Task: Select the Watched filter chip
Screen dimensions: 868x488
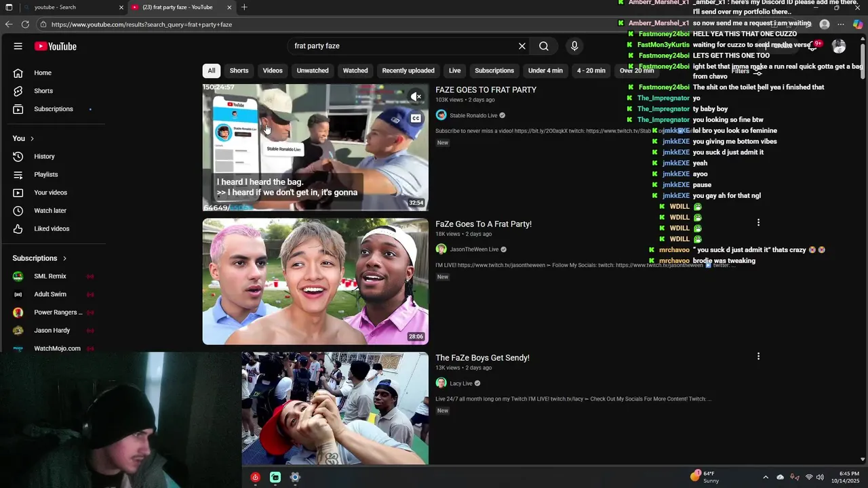Action: point(355,70)
